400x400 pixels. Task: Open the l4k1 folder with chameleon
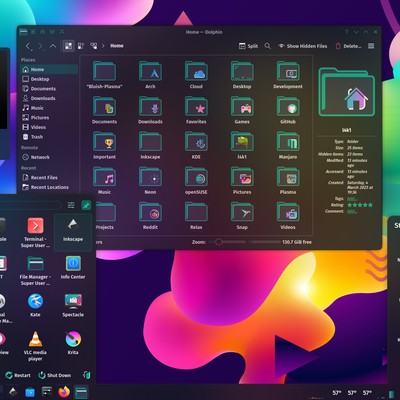pyautogui.click(x=242, y=145)
